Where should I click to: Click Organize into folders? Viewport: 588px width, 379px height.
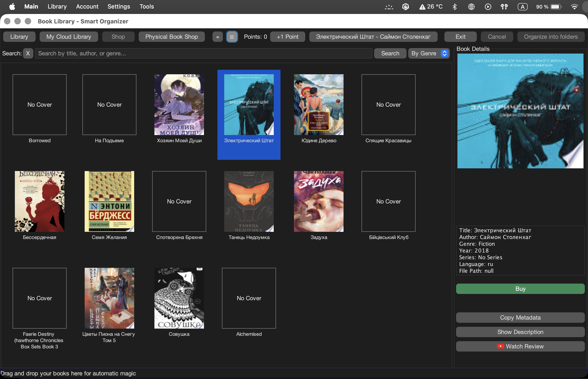pyautogui.click(x=551, y=37)
